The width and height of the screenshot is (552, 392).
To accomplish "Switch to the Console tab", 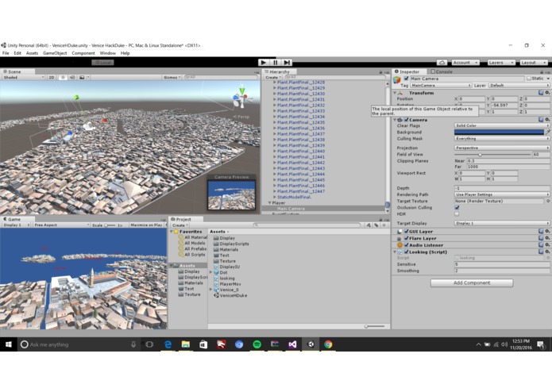I will click(x=442, y=71).
